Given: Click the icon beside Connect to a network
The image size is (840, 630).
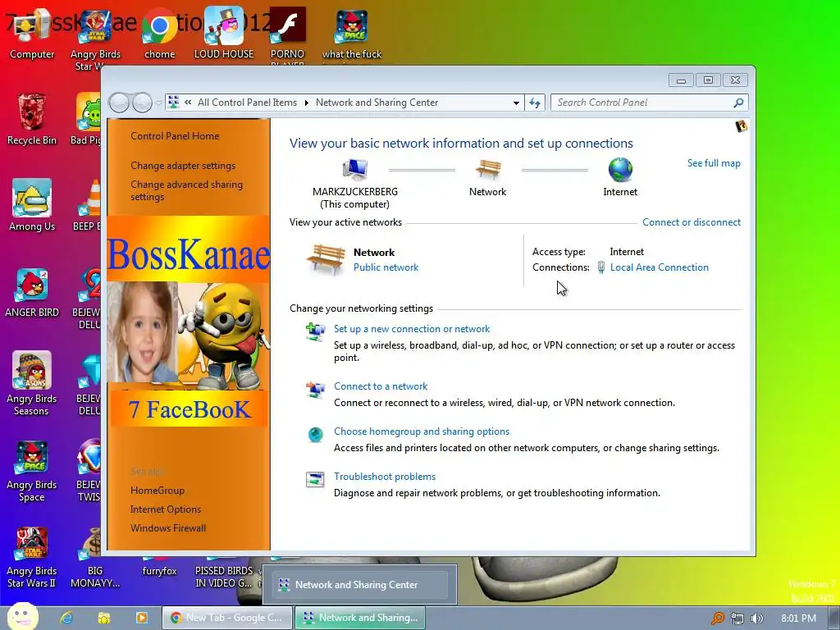Looking at the screenshot, I should [x=316, y=390].
